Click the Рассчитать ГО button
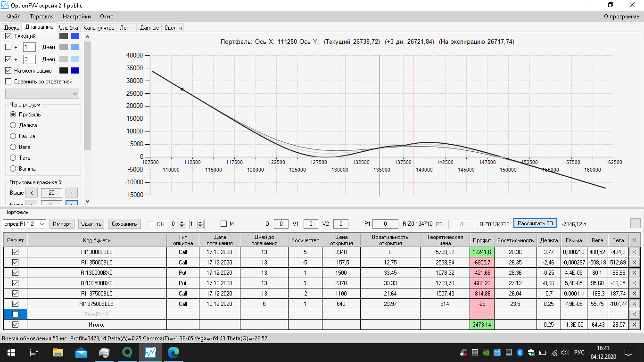644x362 pixels. (x=535, y=223)
